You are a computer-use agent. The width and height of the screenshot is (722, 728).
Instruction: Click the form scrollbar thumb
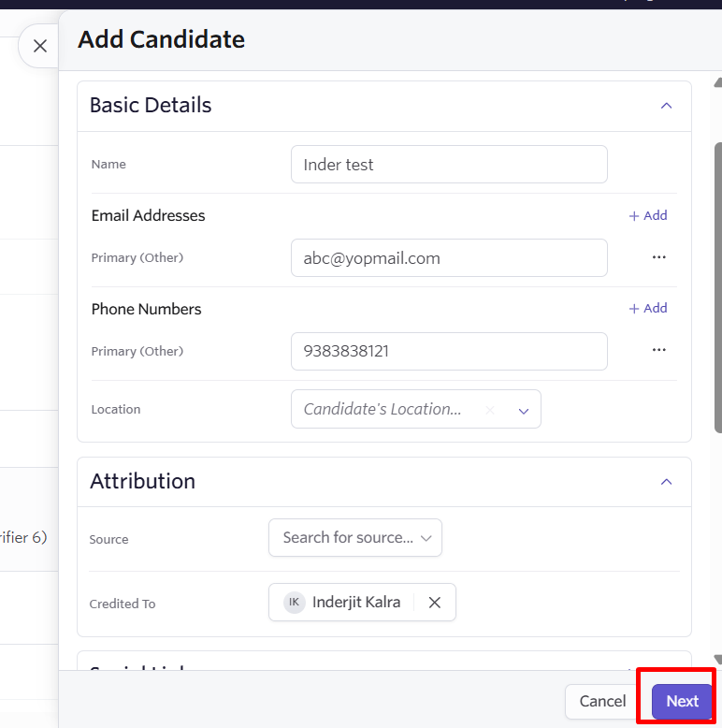point(718,288)
